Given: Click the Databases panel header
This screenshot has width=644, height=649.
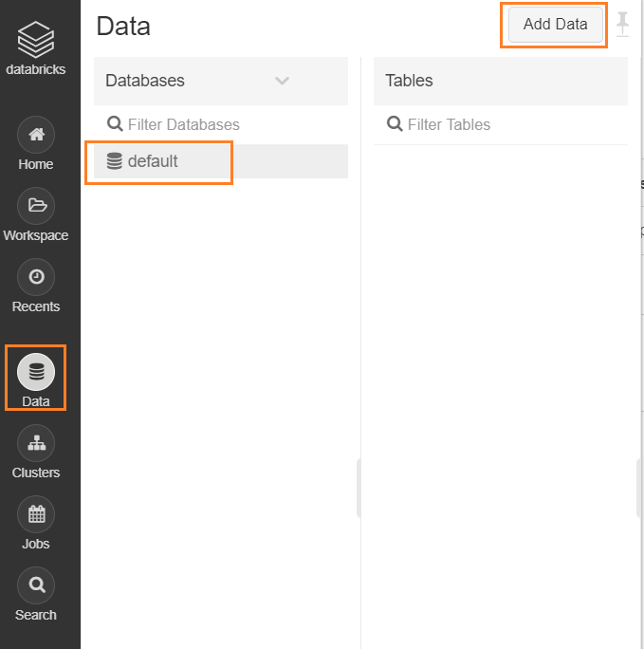Looking at the screenshot, I should (x=221, y=82).
